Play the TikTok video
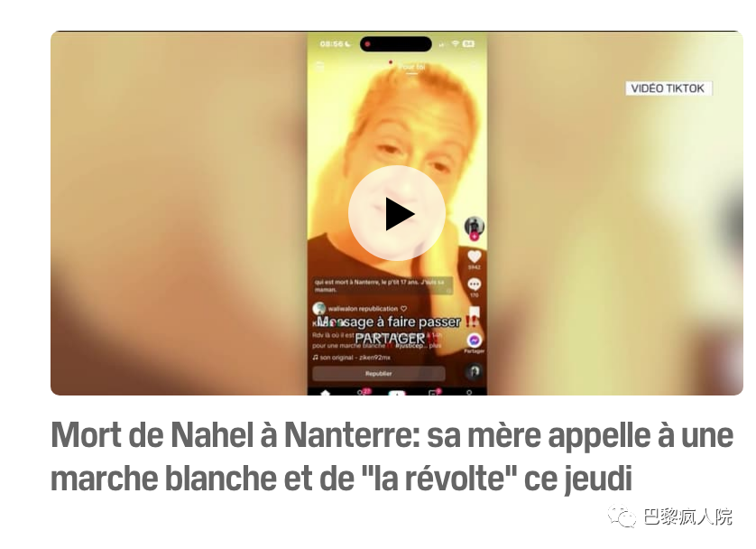This screenshot has width=756, height=549. click(396, 213)
